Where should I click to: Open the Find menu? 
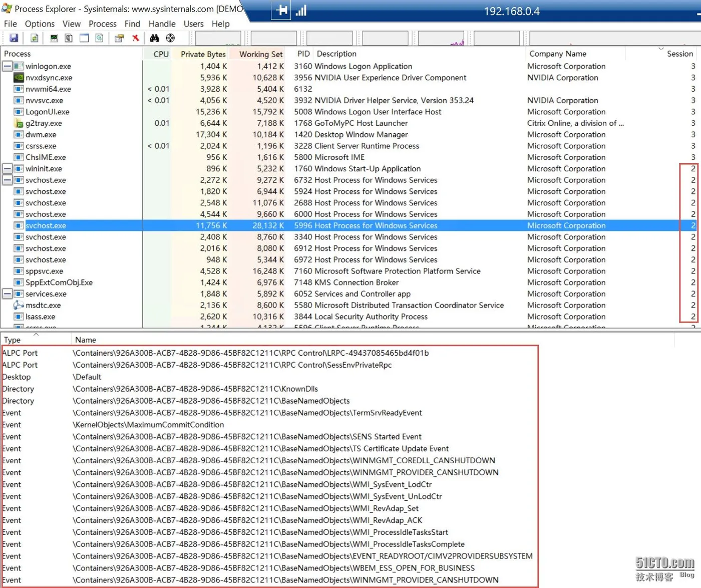(x=132, y=24)
